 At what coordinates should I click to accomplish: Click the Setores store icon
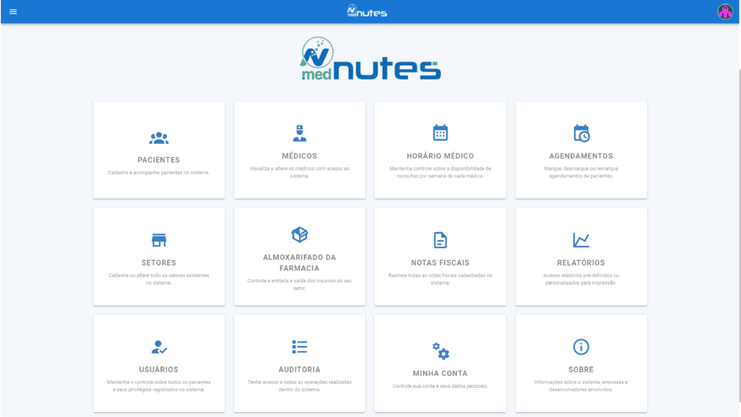159,240
